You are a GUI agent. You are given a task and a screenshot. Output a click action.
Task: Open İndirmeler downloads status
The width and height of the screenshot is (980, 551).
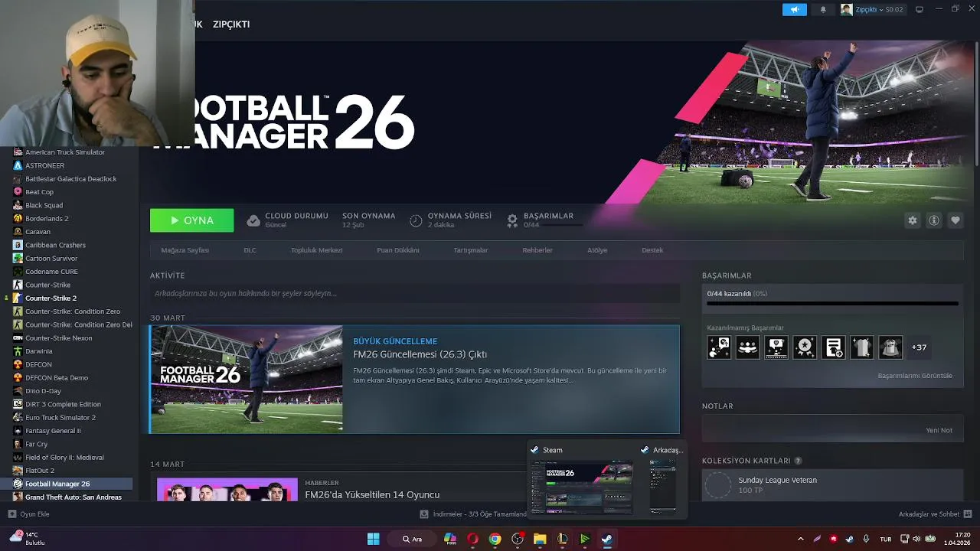tap(473, 514)
